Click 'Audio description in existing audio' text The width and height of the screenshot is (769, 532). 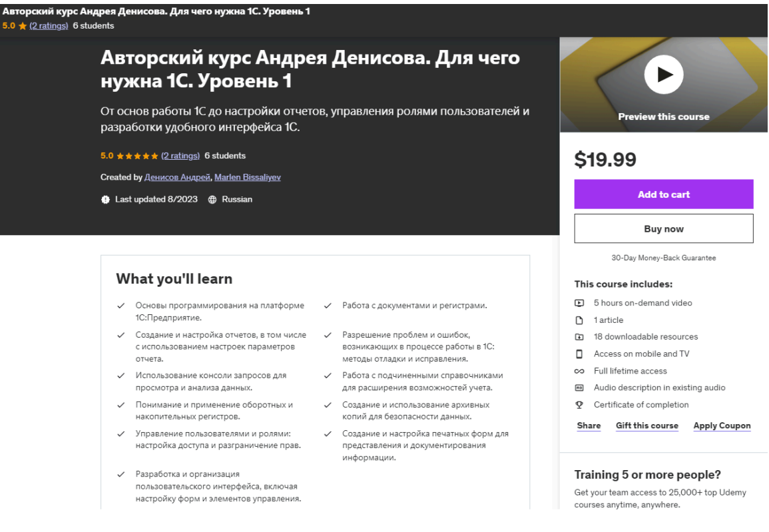click(660, 388)
